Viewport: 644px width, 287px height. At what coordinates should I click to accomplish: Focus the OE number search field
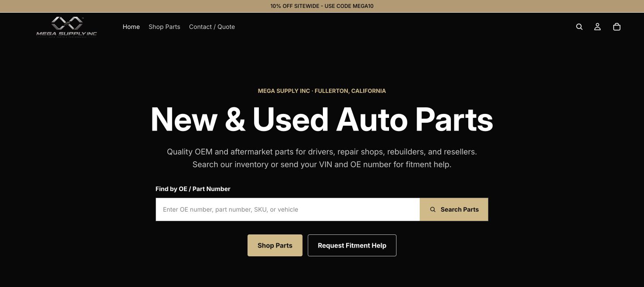[x=288, y=209]
